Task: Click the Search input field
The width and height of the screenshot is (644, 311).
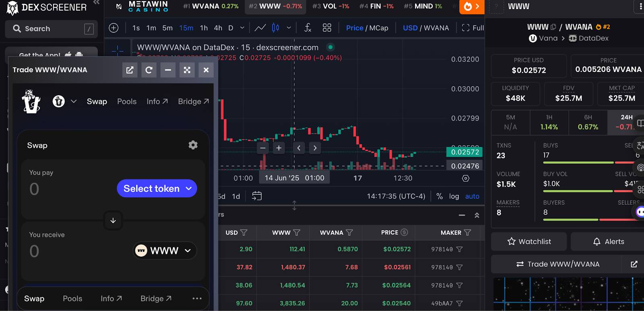Action: [52, 29]
